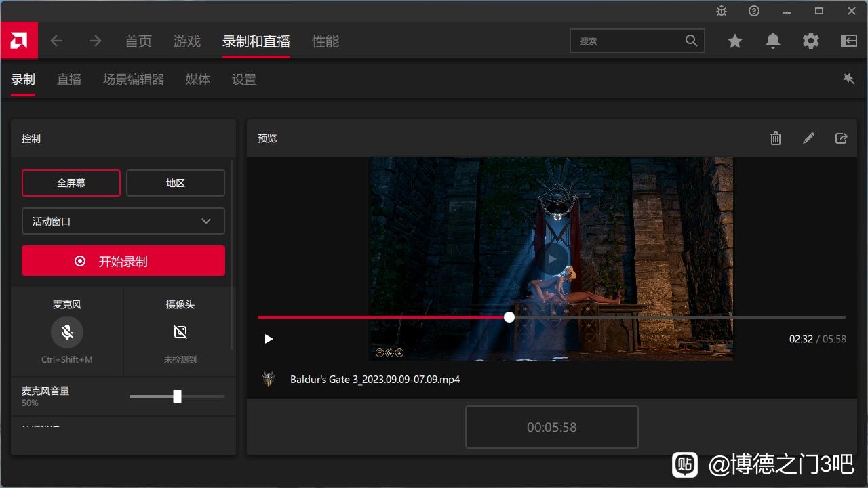The height and width of the screenshot is (488, 868).
Task: Switch to the 性能 tab
Action: click(x=325, y=41)
